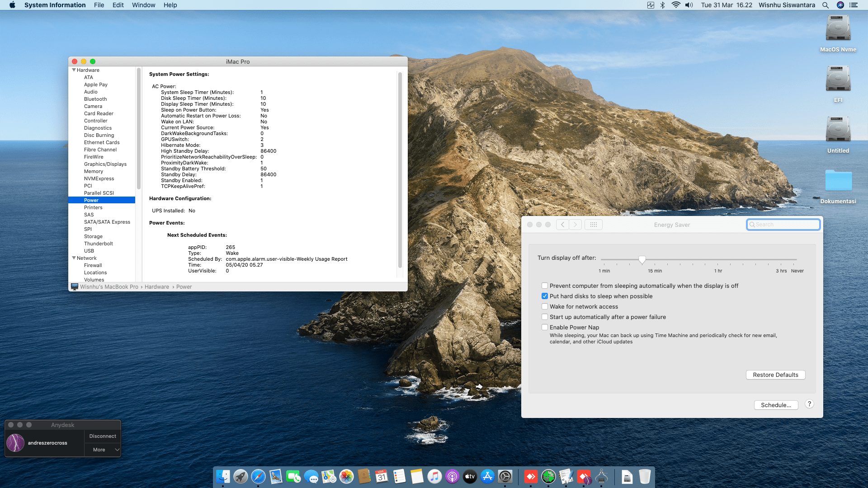Image resolution: width=868 pixels, height=488 pixels.
Task: Select Firewall under Network
Action: point(93,265)
